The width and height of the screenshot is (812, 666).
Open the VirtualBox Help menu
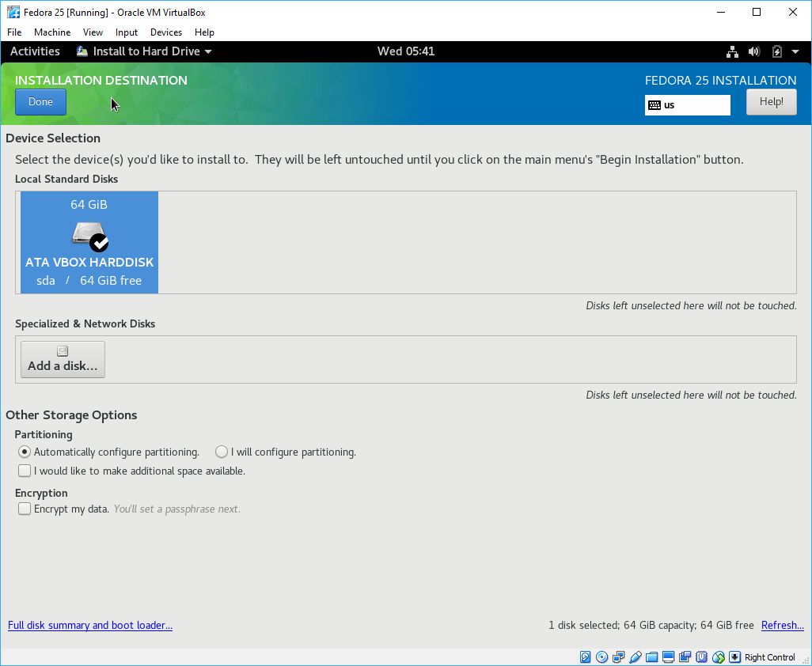coord(204,32)
